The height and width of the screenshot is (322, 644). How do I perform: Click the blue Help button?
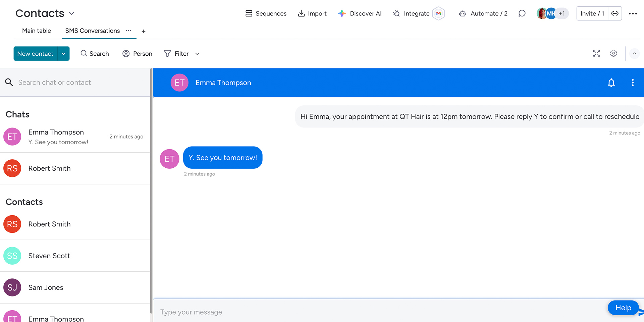623,308
